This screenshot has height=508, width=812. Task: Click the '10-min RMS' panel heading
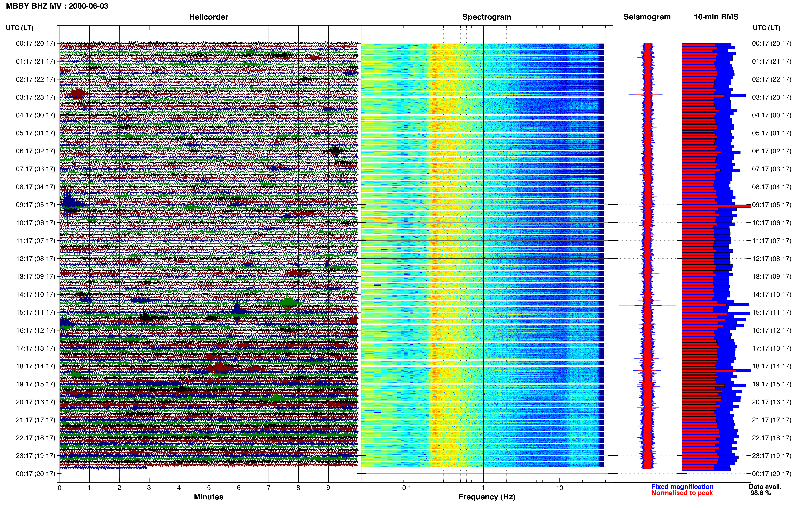tap(716, 17)
